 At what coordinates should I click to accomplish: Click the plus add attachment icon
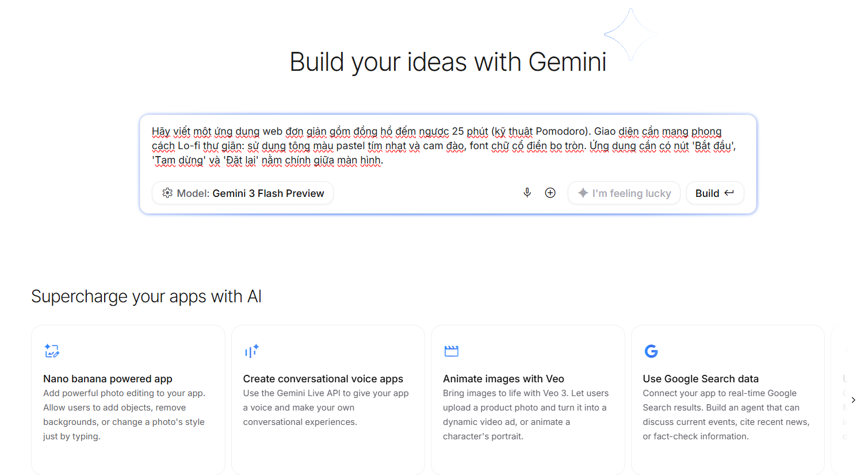[x=550, y=193]
